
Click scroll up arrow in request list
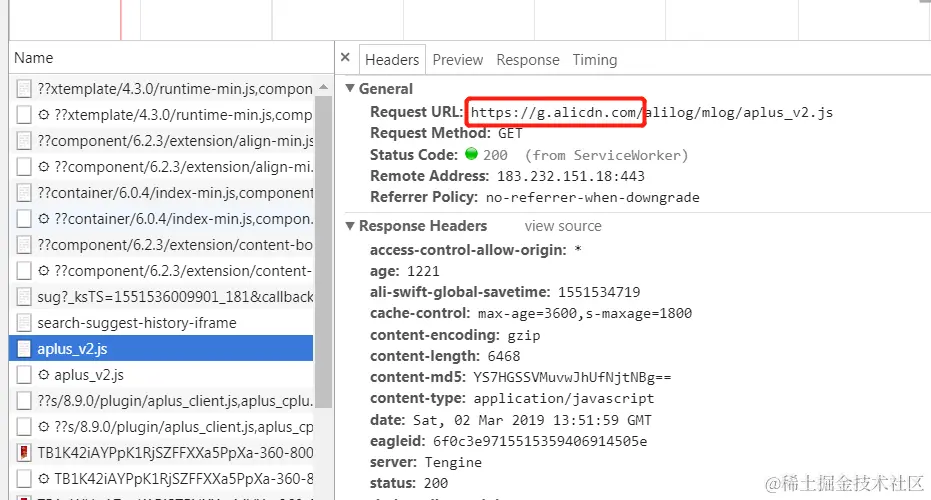[x=324, y=87]
